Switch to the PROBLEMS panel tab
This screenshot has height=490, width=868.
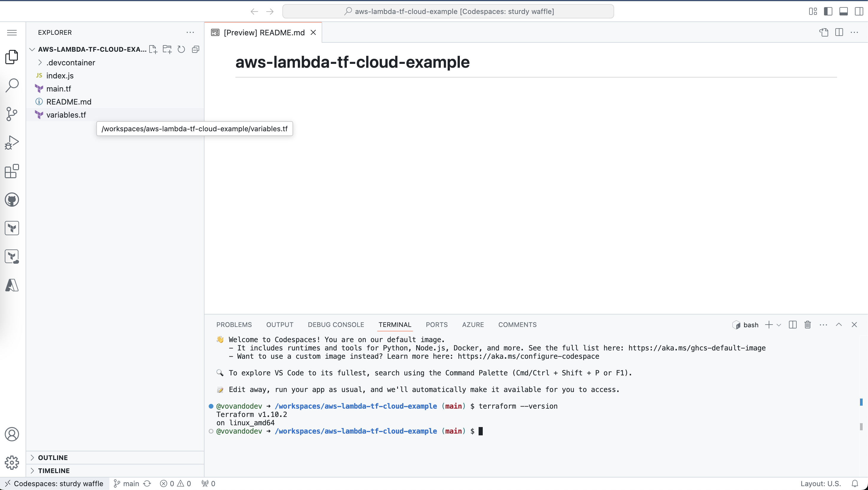234,325
